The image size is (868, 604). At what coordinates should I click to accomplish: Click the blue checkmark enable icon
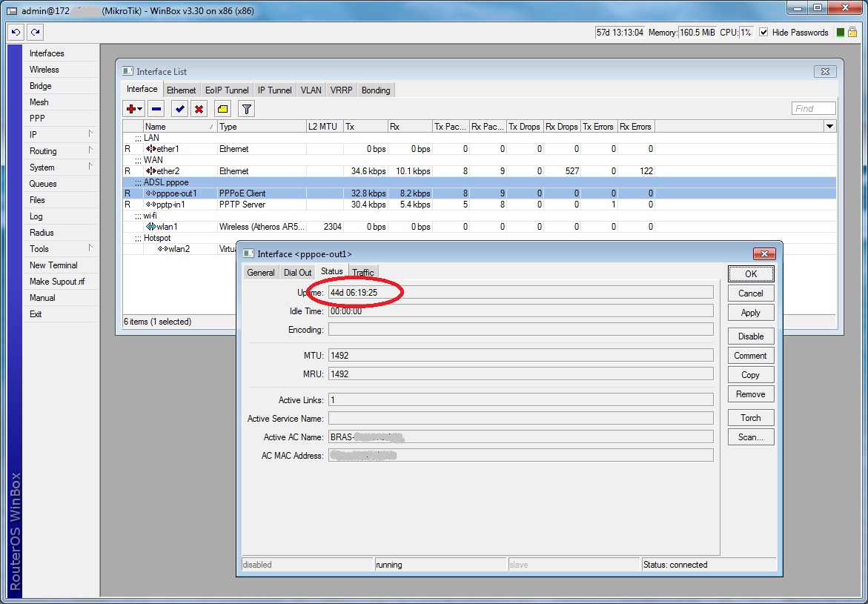click(x=179, y=109)
